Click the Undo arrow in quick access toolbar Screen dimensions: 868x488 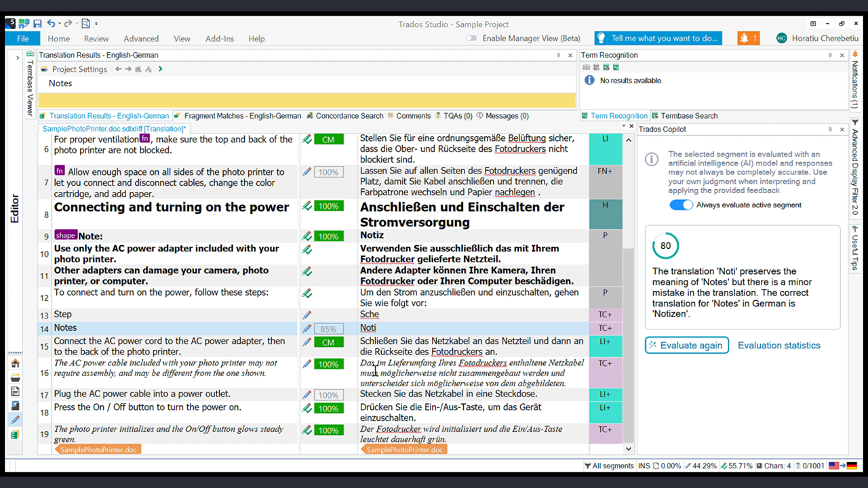pyautogui.click(x=51, y=24)
